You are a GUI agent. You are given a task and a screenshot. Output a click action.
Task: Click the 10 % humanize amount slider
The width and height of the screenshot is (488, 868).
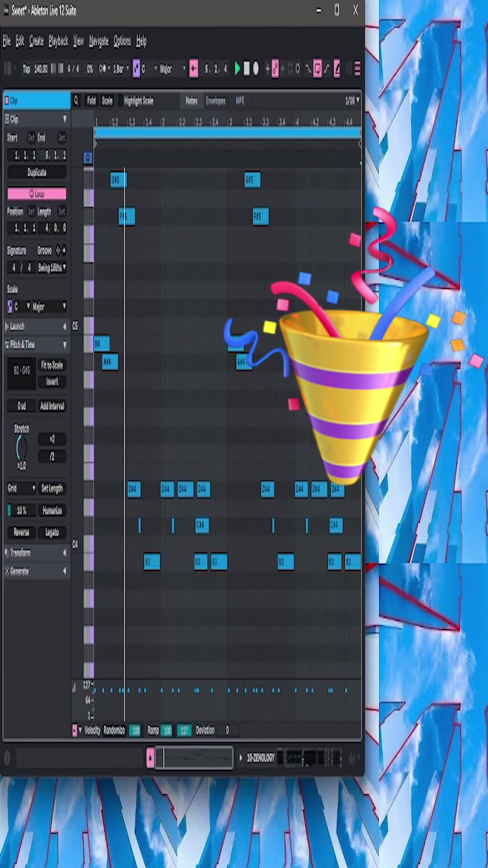coord(21,510)
